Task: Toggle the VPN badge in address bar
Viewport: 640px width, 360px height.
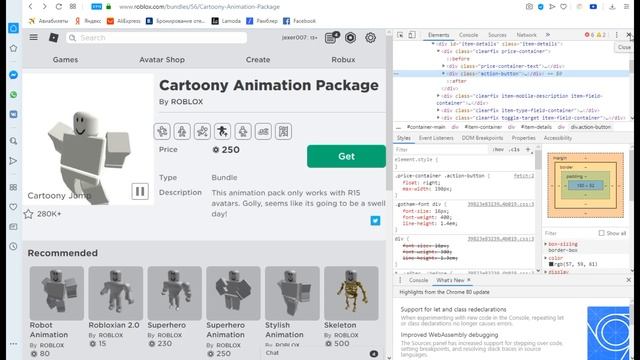Action: [x=97, y=7]
